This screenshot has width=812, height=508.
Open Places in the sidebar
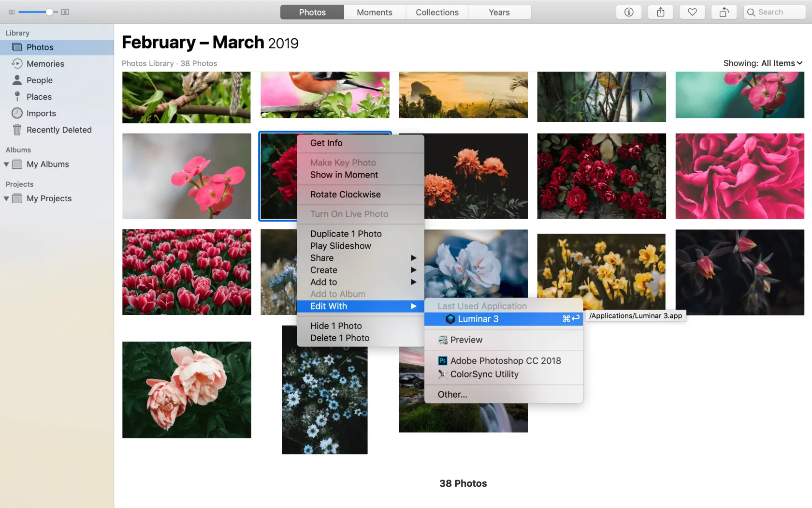[39, 96]
